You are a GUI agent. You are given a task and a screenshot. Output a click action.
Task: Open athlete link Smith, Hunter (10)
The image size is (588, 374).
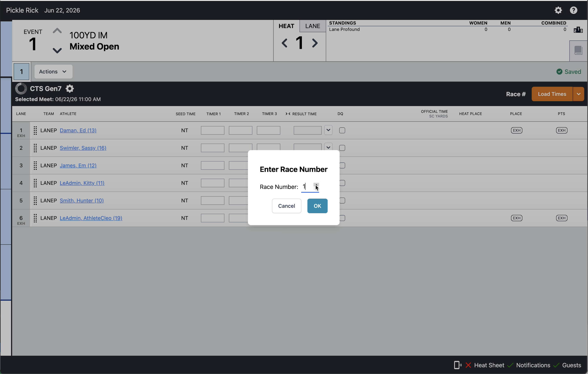(82, 200)
